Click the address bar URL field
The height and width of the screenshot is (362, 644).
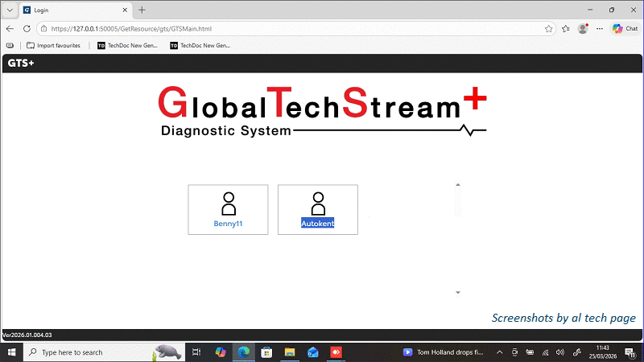coord(290,28)
